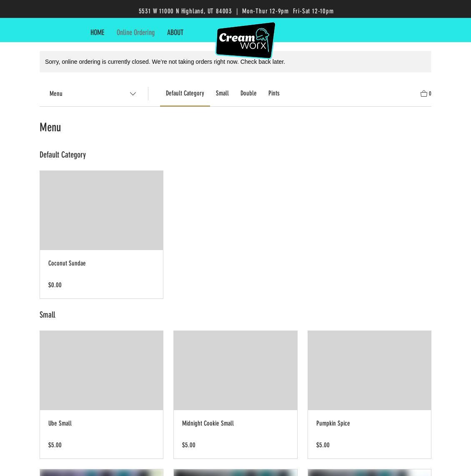Click the Coconut Sundae item name

click(67, 263)
